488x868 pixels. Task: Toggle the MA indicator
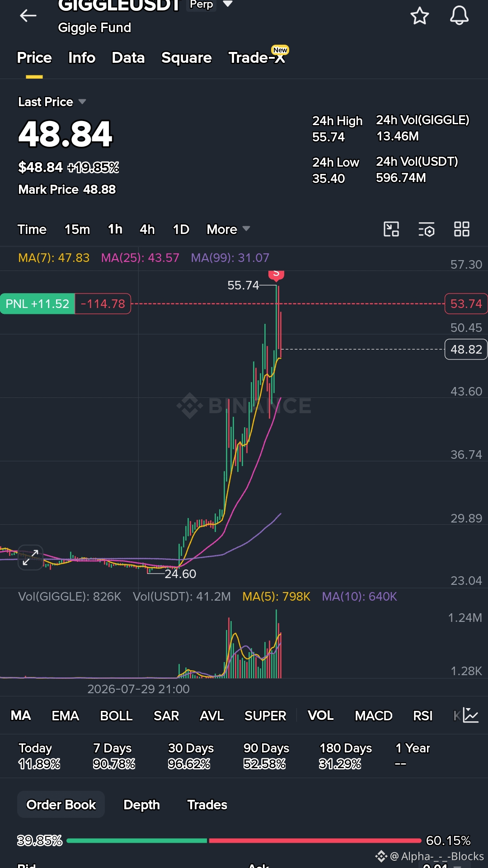point(21,715)
